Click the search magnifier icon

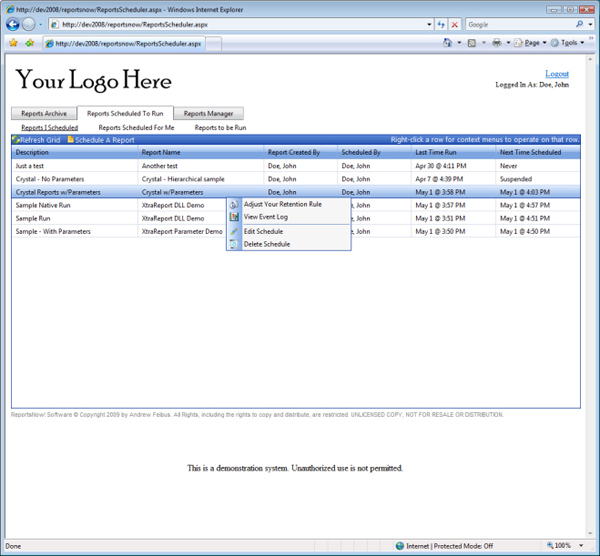click(x=580, y=24)
